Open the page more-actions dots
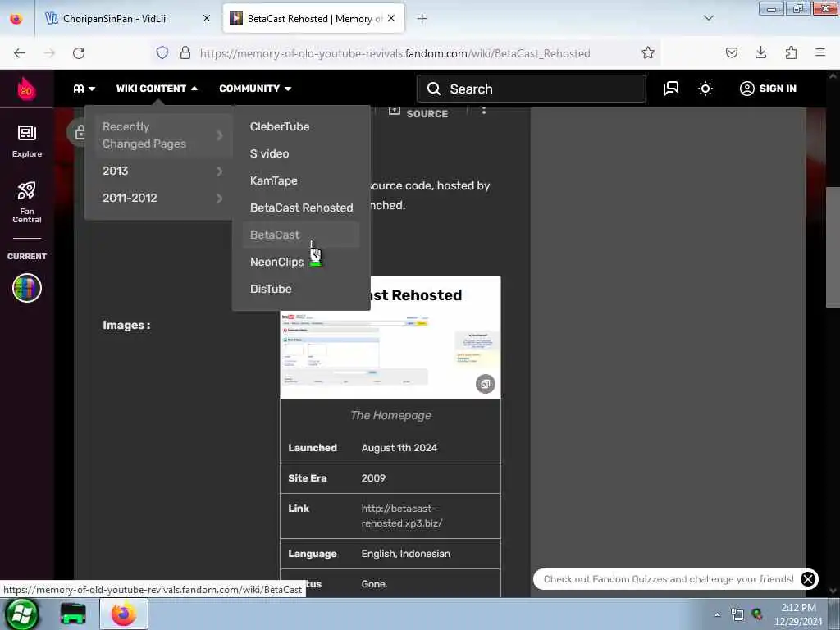Image resolution: width=840 pixels, height=630 pixels. 484,111
